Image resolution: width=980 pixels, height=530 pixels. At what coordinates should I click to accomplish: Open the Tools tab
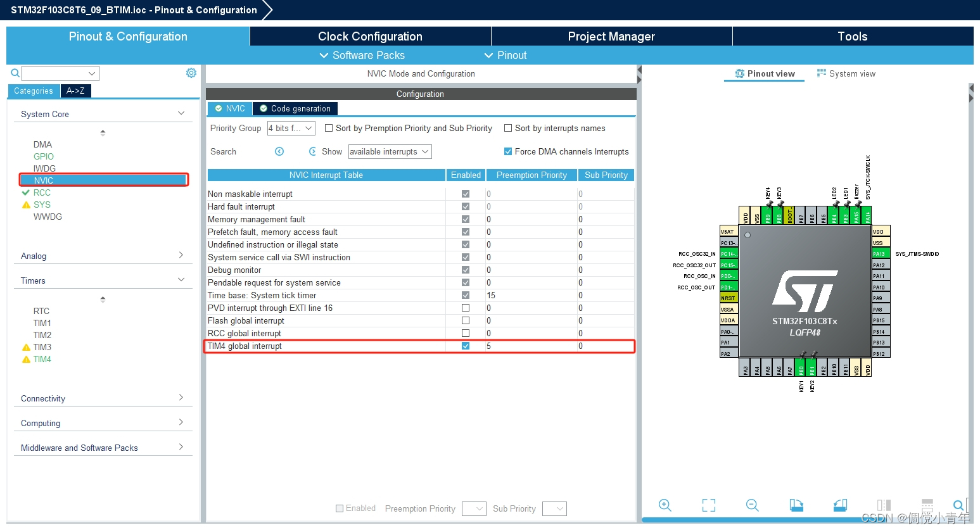[853, 36]
